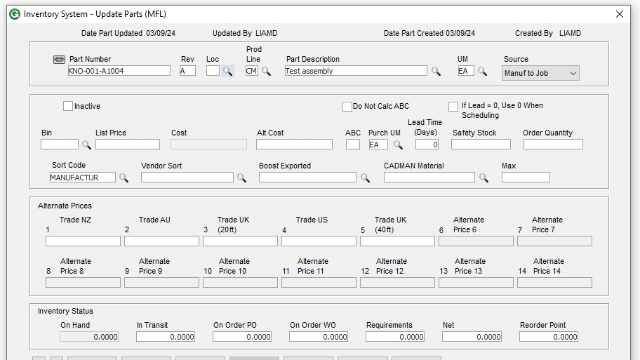Open the Source dropdown showing Manuf to Job

pos(540,73)
